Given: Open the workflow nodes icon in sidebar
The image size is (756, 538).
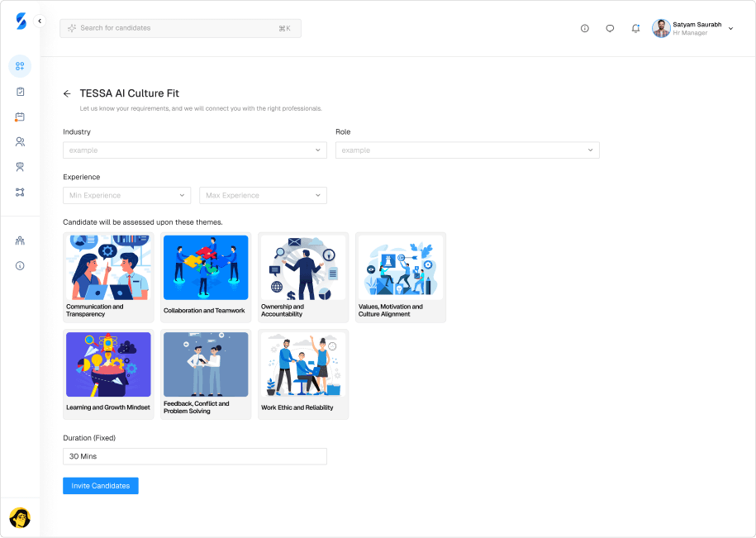Looking at the screenshot, I should tap(20, 192).
